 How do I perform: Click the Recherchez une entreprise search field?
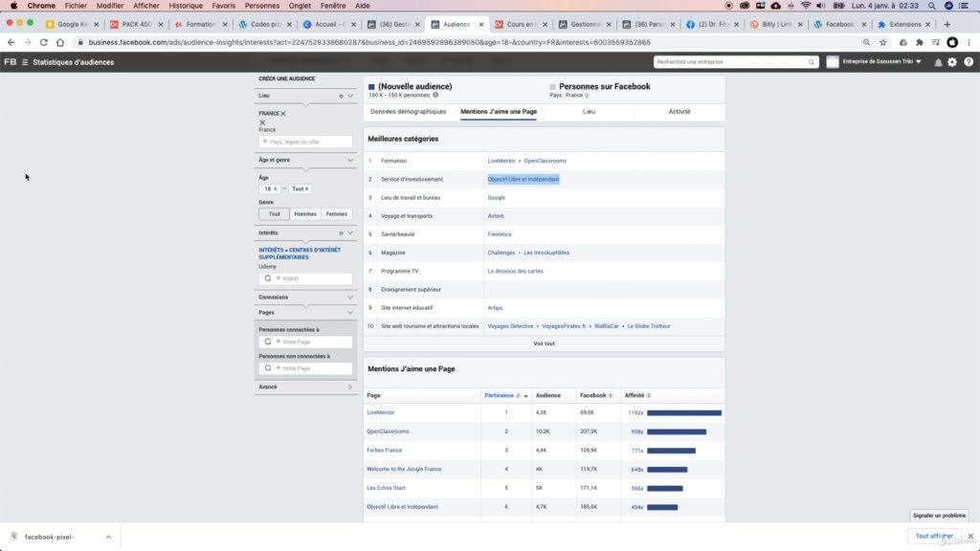point(736,62)
